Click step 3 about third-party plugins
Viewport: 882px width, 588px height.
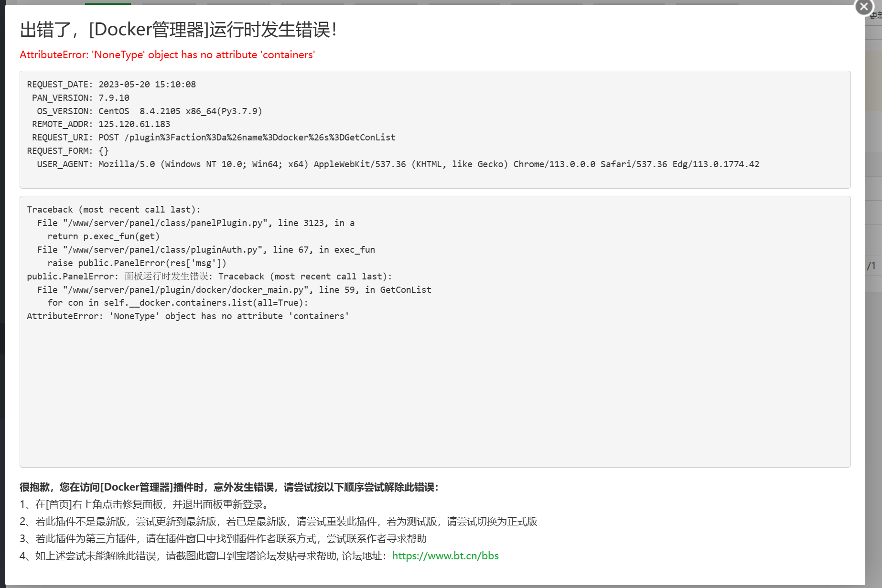click(223, 539)
